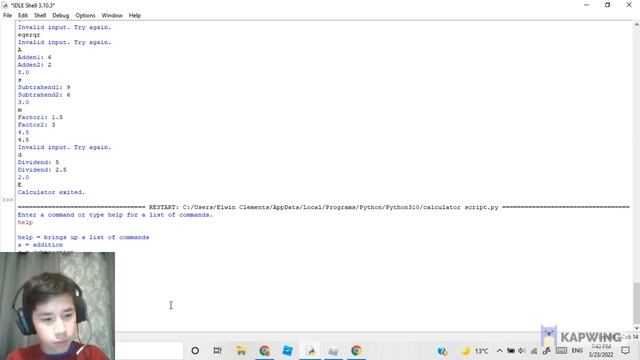
Task: Restore down the IDLE Shell window
Action: click(607, 5)
